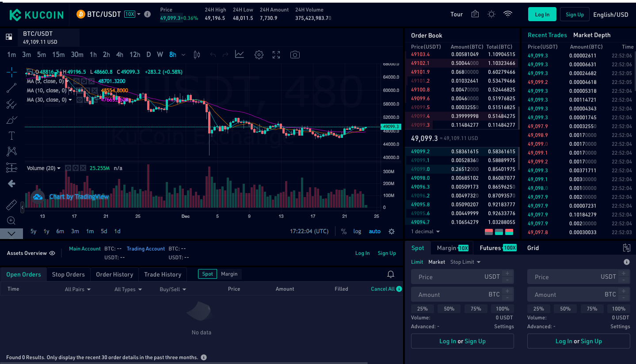Select Margin toggle in orders panel
The width and height of the screenshot is (636, 364).
229,274
